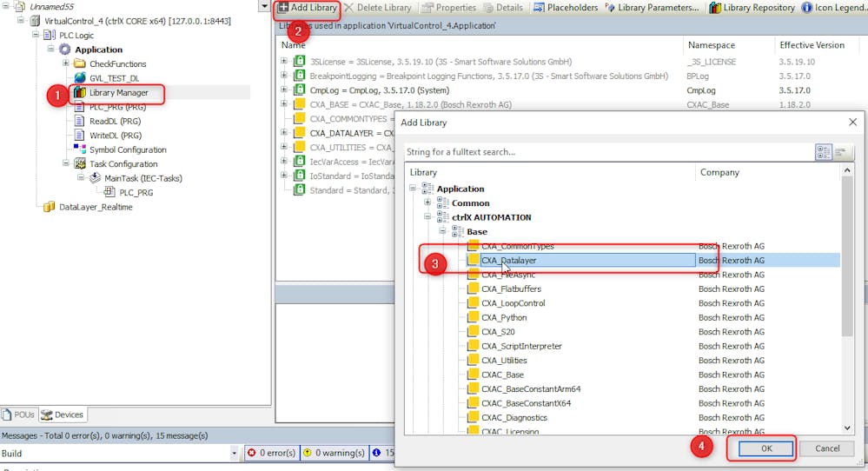Screen dimensions: 868x471
Task: Click Add Library toolbar button
Action: point(308,8)
